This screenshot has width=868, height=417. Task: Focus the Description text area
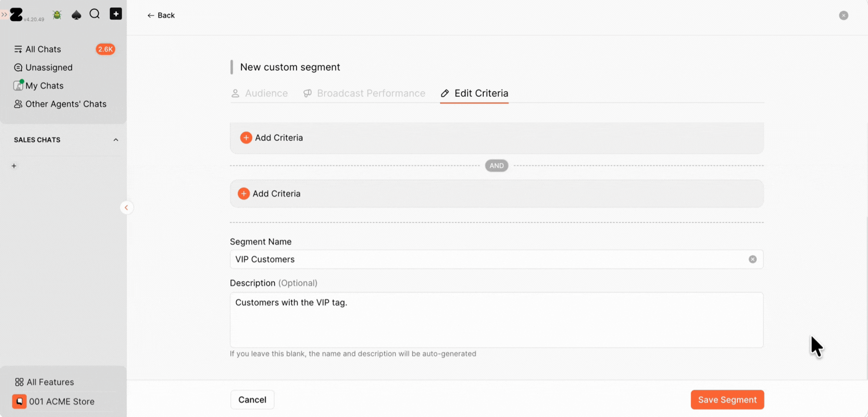click(x=496, y=320)
